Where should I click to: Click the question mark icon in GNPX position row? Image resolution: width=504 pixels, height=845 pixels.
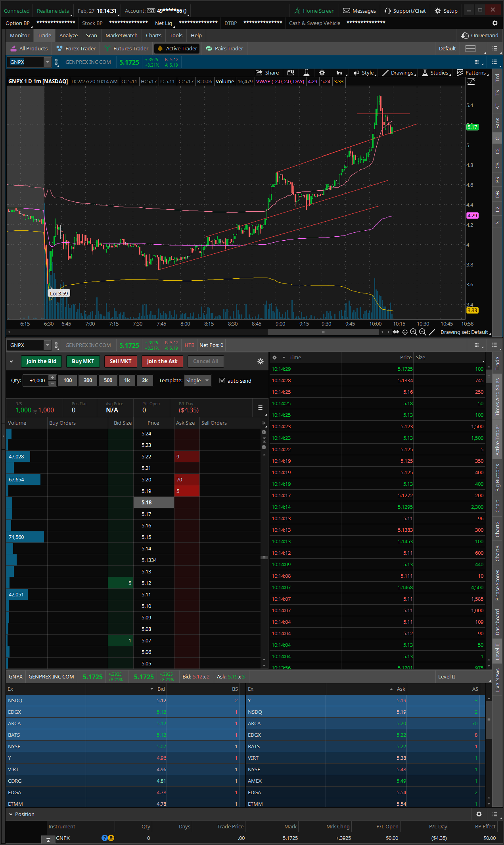pos(104,838)
